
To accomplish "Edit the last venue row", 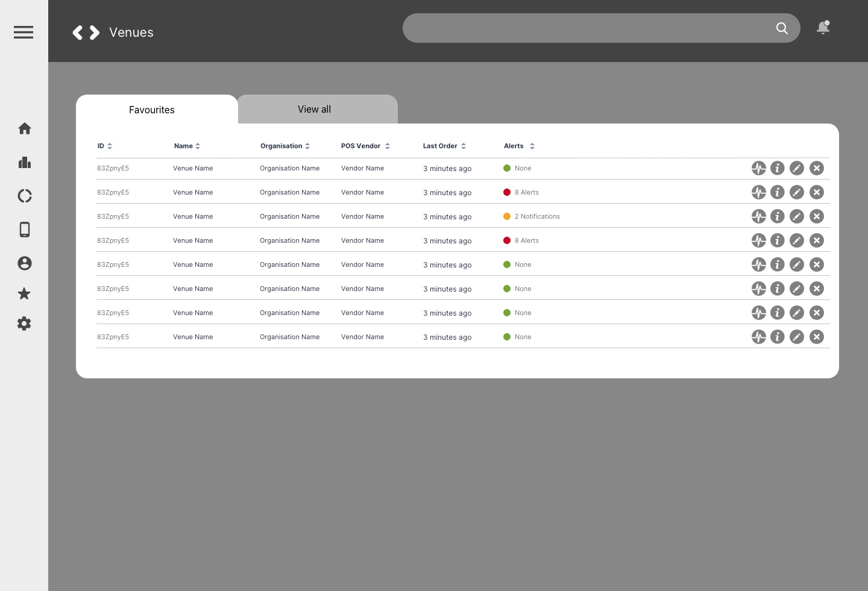I will coord(797,337).
